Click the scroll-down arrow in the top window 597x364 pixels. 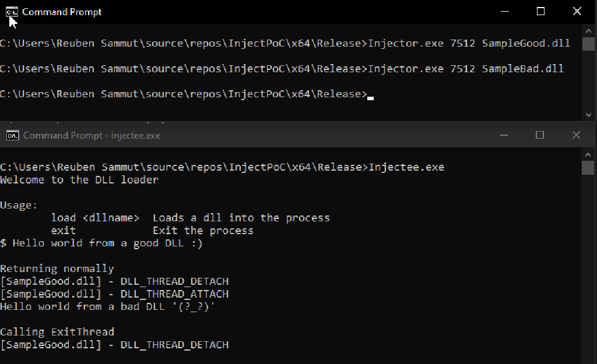coord(588,114)
